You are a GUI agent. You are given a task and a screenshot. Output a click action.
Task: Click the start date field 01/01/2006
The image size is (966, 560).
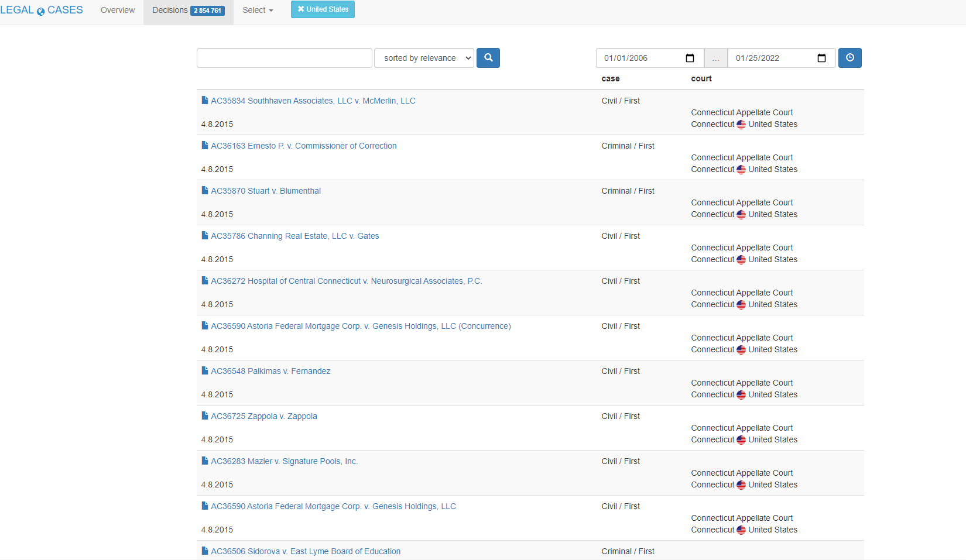650,58
